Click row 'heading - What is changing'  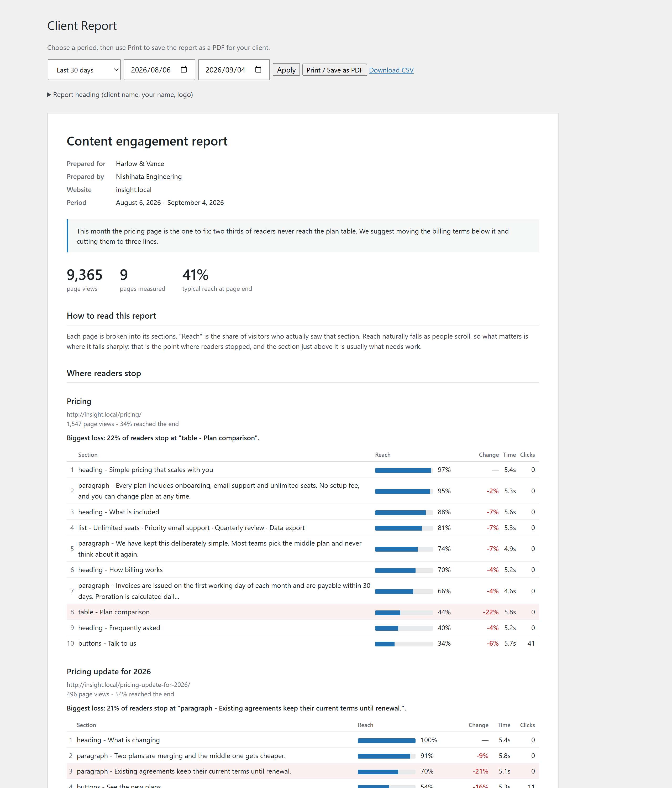303,740
